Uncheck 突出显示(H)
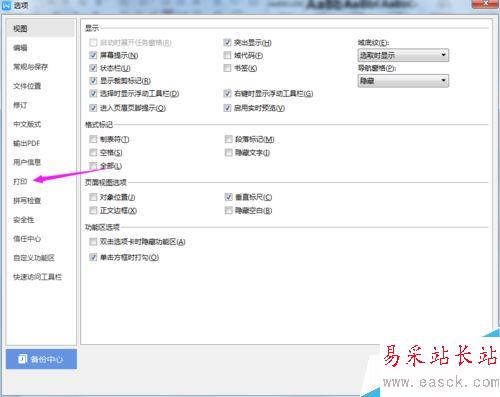This screenshot has width=500, height=397. 227,43
